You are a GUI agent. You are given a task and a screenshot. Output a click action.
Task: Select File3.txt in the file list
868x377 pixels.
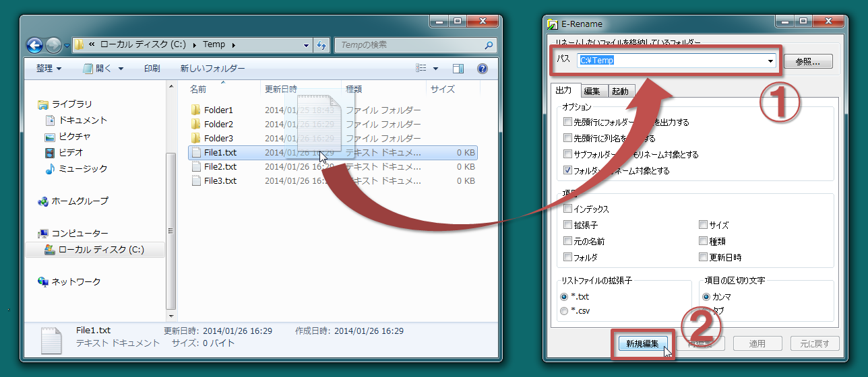pos(220,180)
